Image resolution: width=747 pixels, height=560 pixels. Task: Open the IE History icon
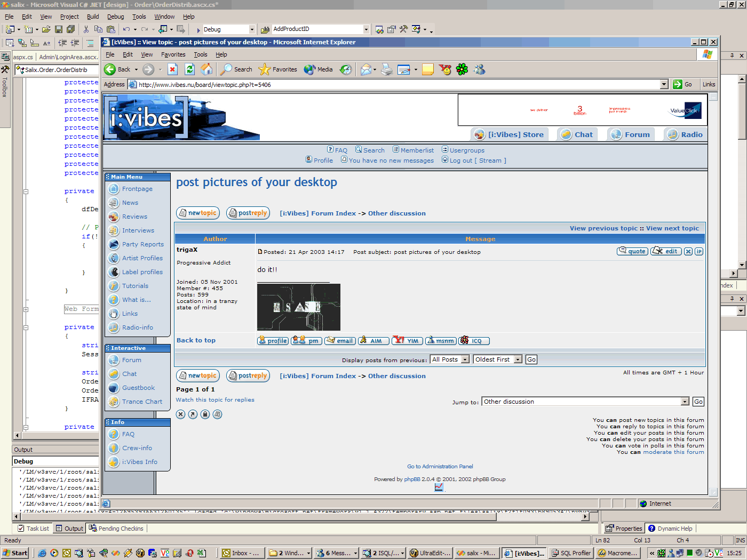tap(346, 69)
